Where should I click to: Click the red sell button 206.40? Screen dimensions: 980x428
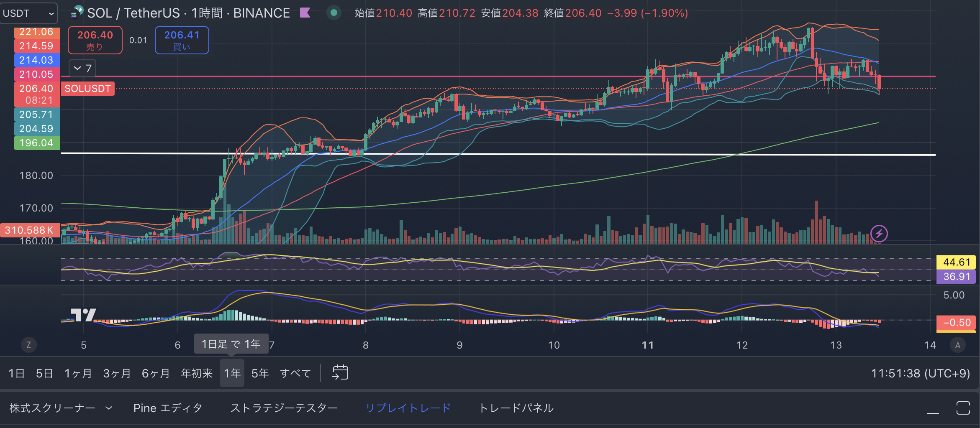[x=95, y=40]
